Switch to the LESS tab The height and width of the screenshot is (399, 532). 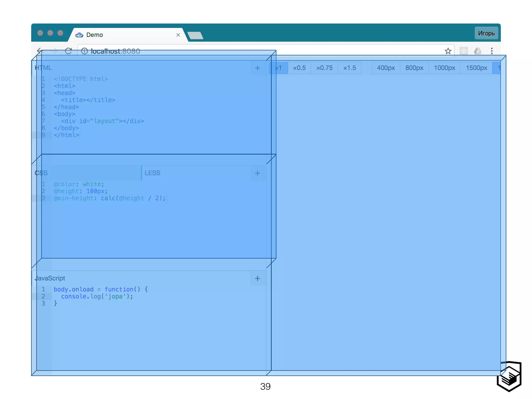(152, 173)
